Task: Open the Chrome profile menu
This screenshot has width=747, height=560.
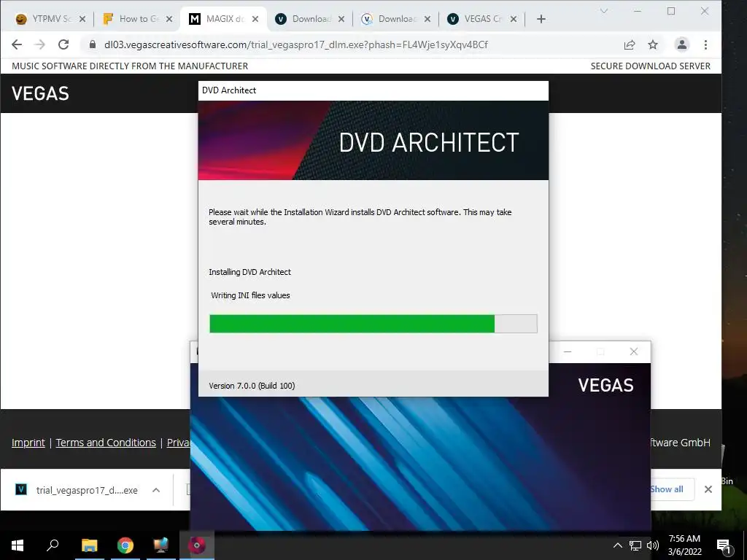Action: [682, 44]
